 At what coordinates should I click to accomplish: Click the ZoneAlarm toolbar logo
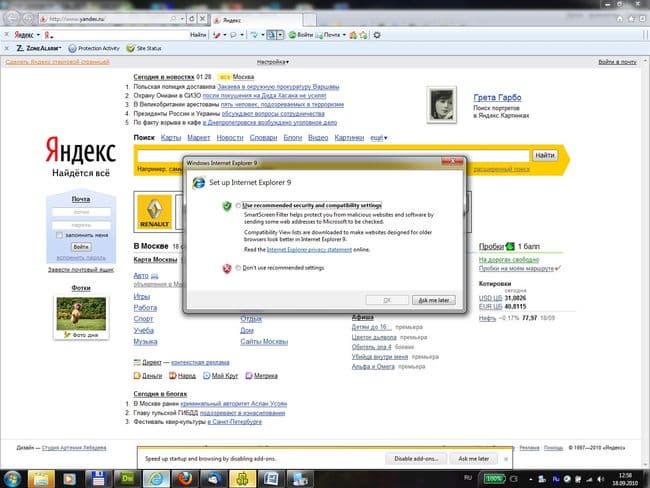click(x=38, y=48)
